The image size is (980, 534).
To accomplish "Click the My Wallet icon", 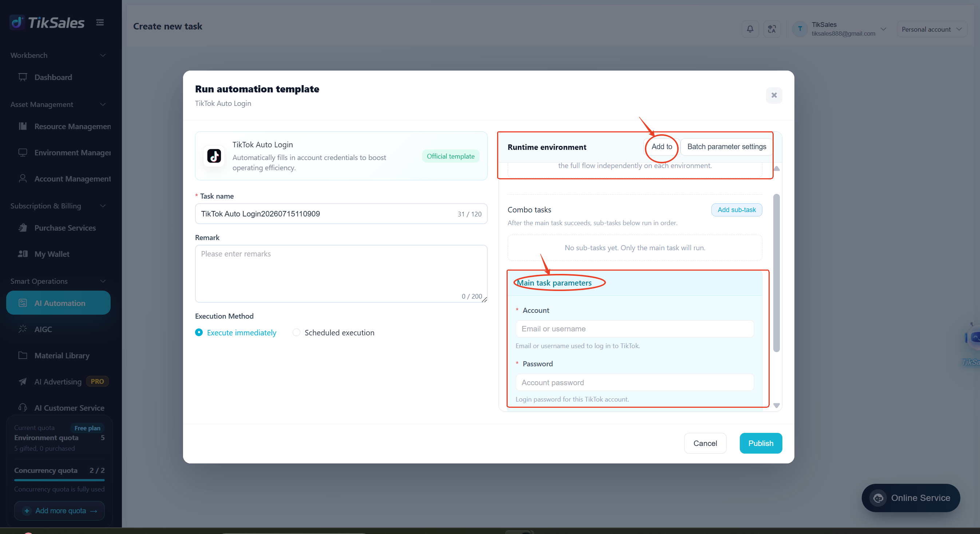I will pos(23,254).
